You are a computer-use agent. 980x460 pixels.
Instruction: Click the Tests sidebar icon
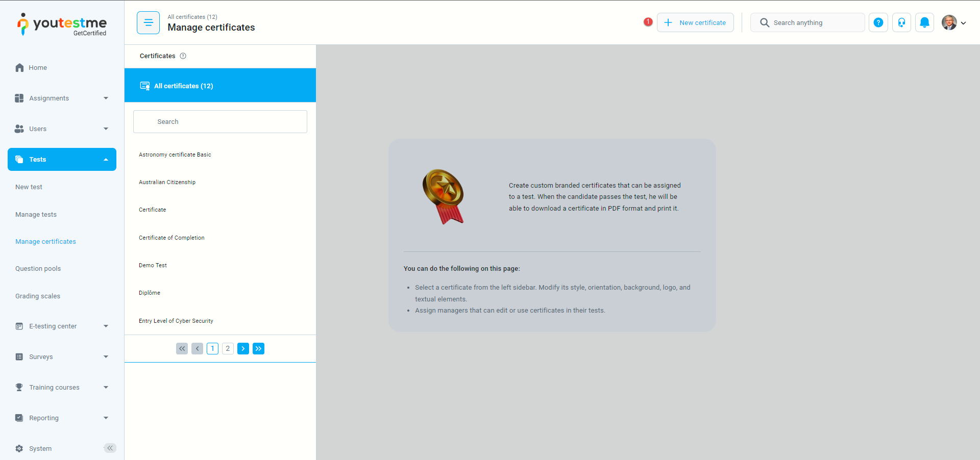pos(19,160)
